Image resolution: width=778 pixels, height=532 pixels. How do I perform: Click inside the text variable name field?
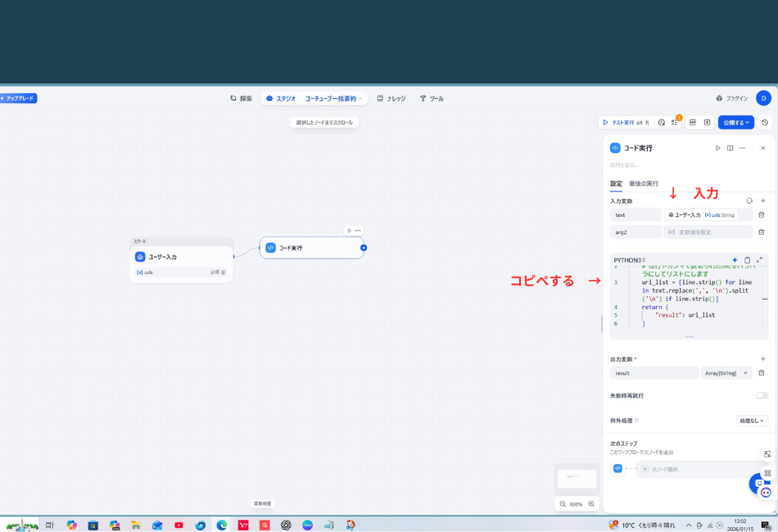click(636, 214)
